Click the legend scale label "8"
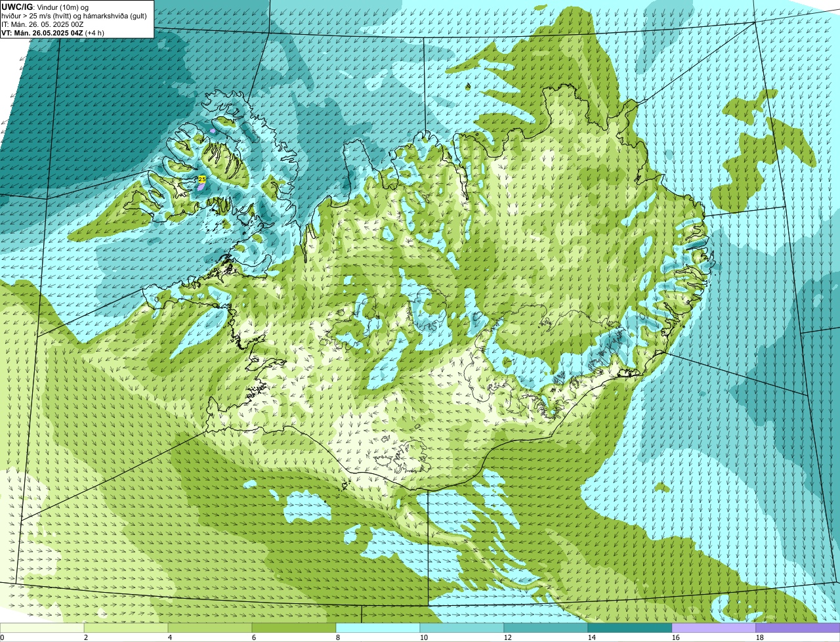This screenshot has width=840, height=642. click(338, 637)
